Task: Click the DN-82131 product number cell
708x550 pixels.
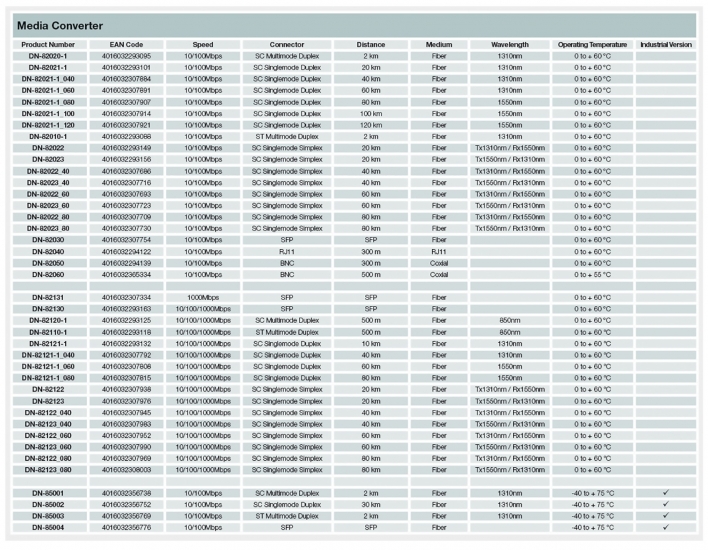Action: (49, 298)
